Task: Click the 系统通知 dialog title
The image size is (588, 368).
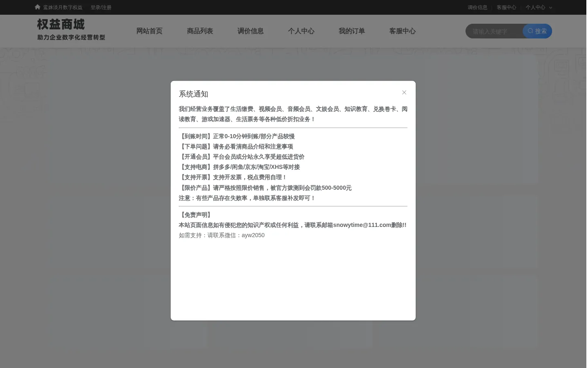Action: [194, 94]
